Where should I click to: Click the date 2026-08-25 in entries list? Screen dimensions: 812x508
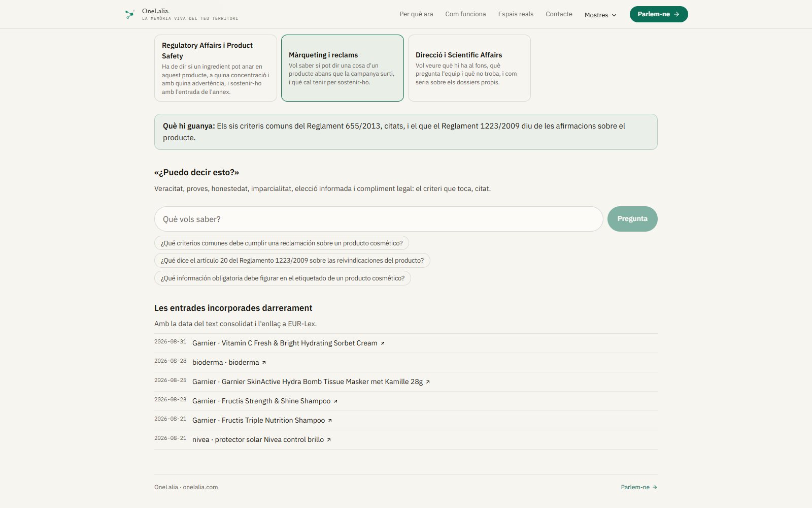pos(170,380)
